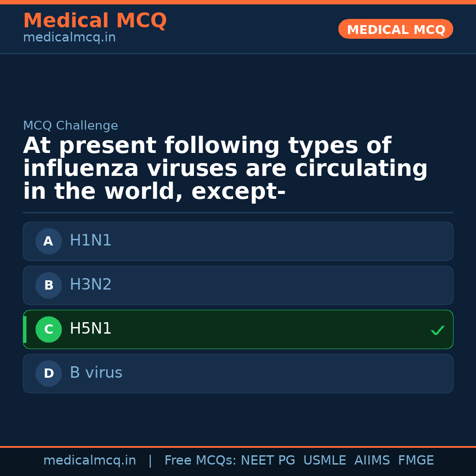This screenshot has width=476, height=476.
Task: Click the orange MEDICAL MCQ badge button
Action: (x=395, y=30)
